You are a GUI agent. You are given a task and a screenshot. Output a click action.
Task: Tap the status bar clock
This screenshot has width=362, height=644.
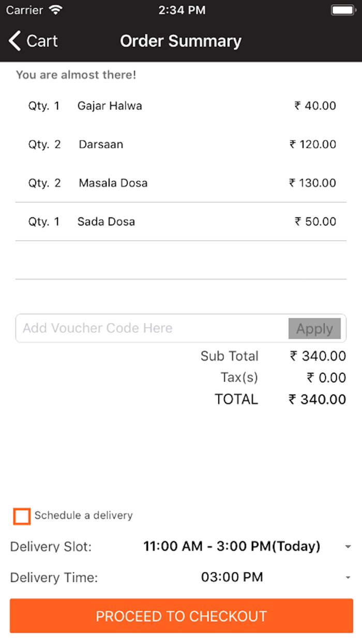coord(182,10)
